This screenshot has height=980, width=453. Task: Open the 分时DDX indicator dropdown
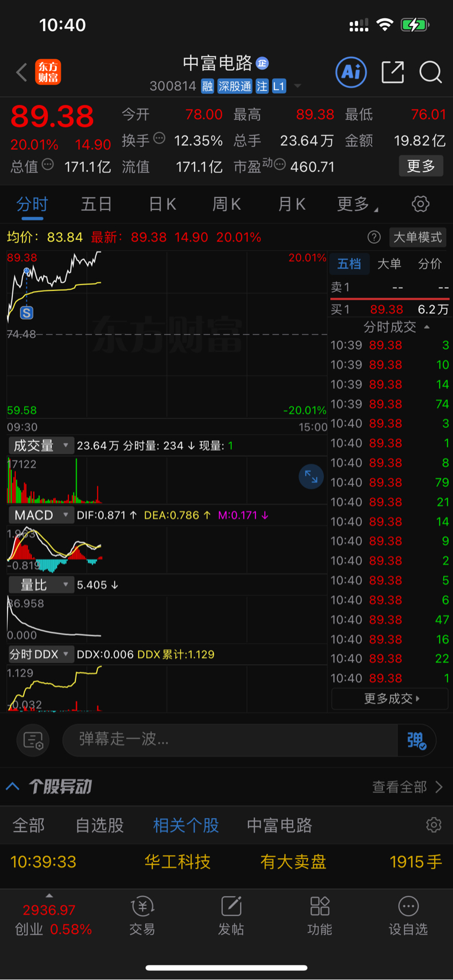coord(40,654)
